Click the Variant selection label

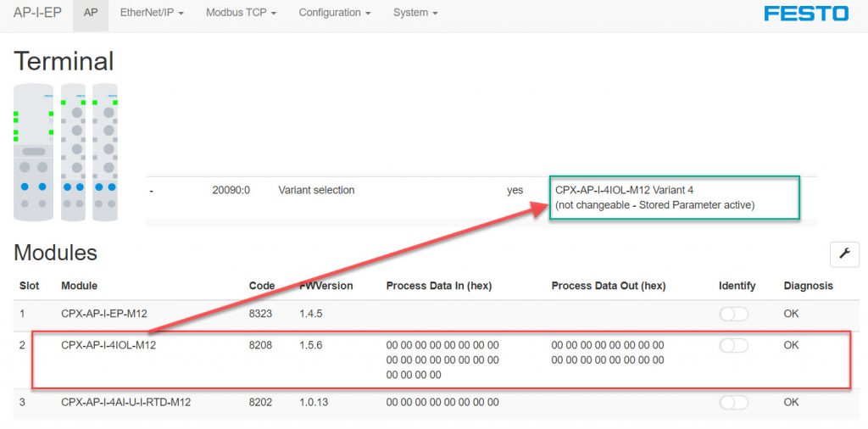point(316,191)
